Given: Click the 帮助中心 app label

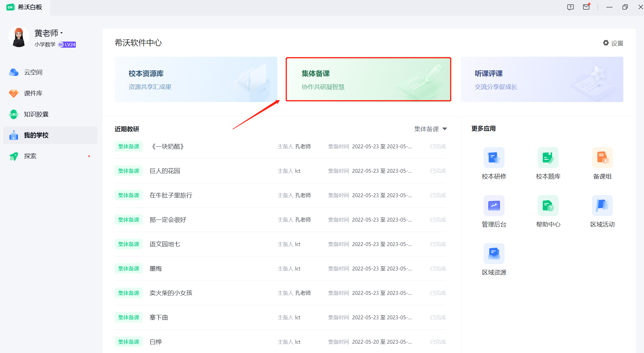Looking at the screenshot, I should (x=548, y=224).
